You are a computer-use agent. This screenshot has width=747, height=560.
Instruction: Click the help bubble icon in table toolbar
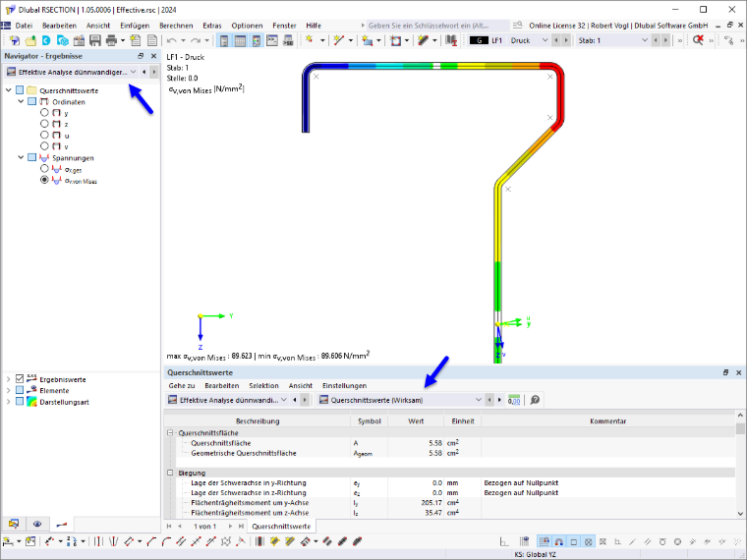point(535,400)
